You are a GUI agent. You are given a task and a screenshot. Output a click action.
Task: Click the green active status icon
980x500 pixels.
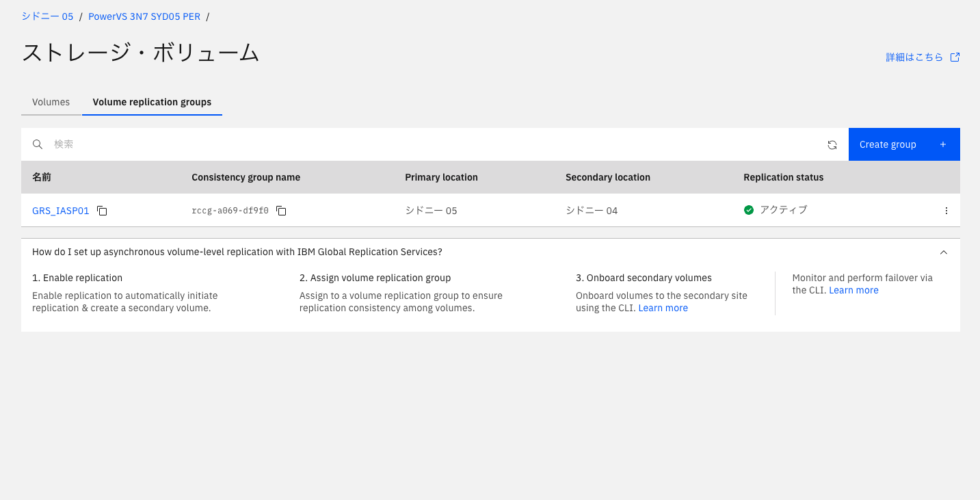point(749,210)
